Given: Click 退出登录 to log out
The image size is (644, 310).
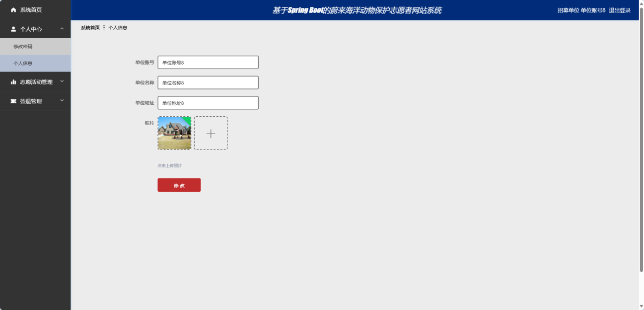Looking at the screenshot, I should (x=620, y=10).
